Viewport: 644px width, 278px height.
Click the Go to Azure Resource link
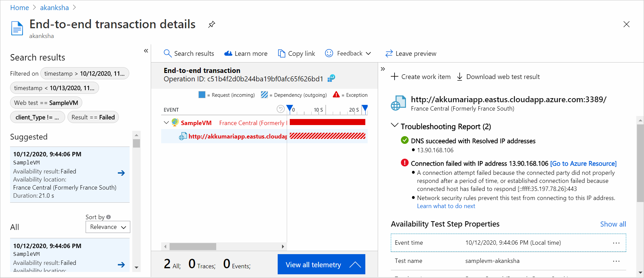pyautogui.click(x=583, y=163)
